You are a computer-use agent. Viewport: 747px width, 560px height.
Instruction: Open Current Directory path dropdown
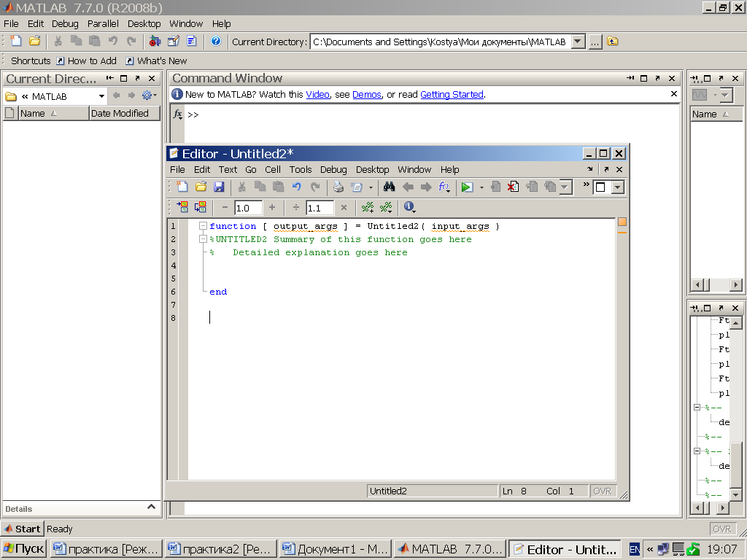pyautogui.click(x=578, y=42)
